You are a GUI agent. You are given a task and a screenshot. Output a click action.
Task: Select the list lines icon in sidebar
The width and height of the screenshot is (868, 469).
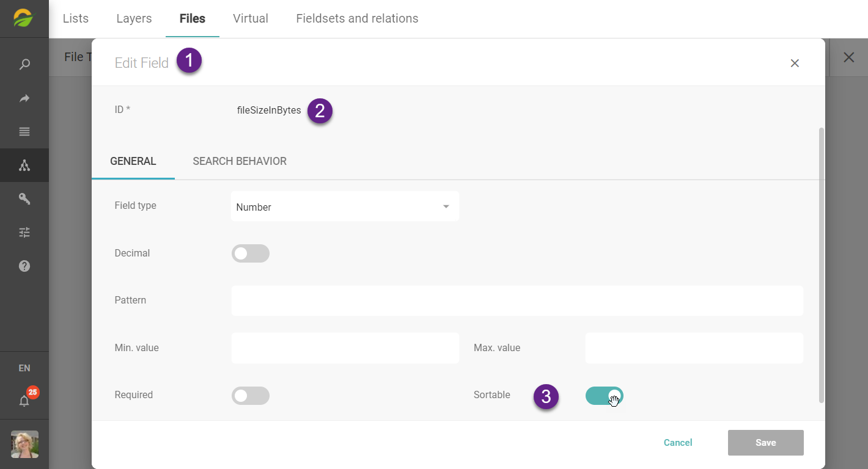pos(24,132)
